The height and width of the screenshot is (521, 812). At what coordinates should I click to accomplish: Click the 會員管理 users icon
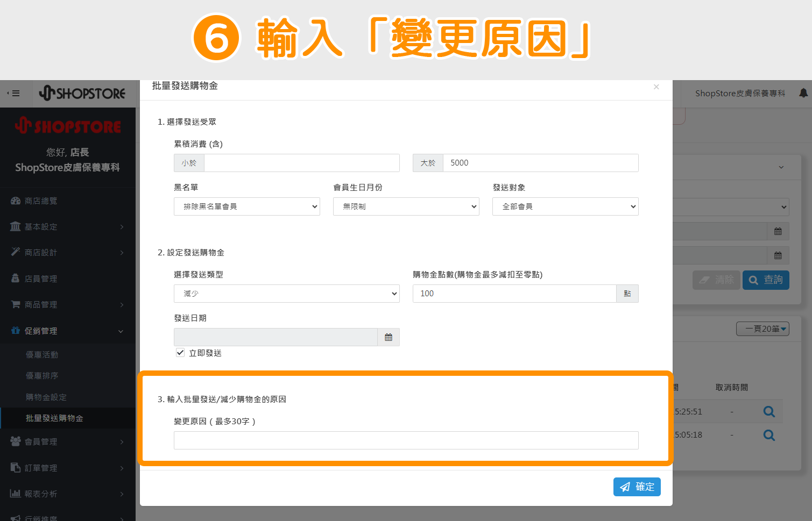(16, 441)
